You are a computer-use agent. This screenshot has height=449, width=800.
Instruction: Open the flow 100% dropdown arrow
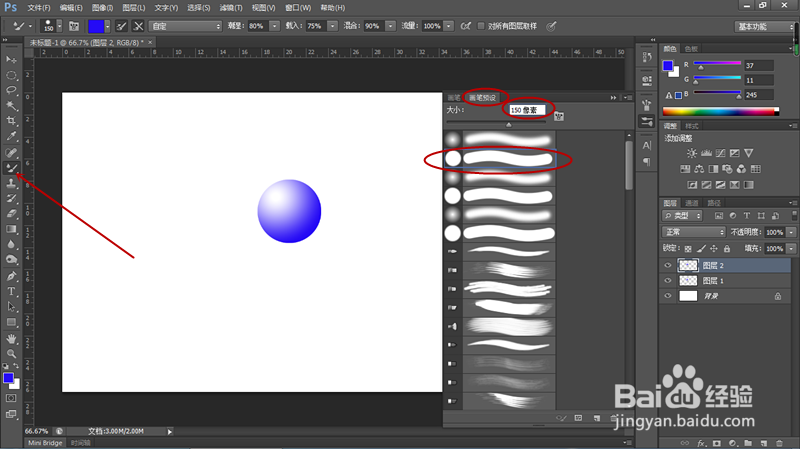[448, 26]
